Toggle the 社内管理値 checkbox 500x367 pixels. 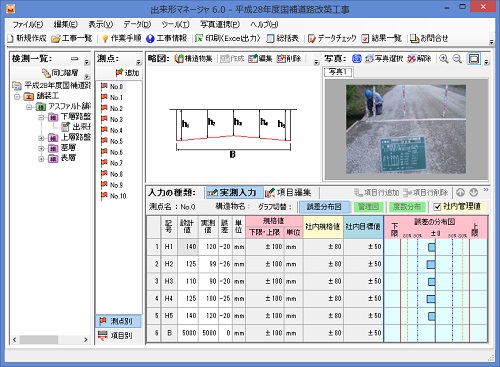(437, 207)
